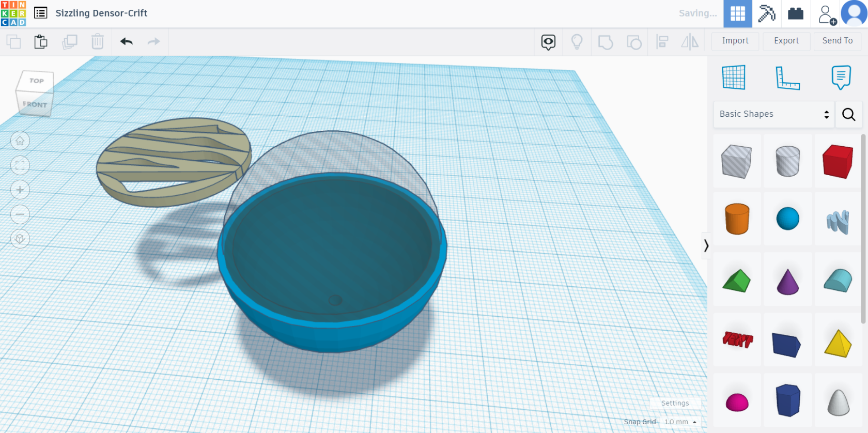Pick the purple Cone shape
The height and width of the screenshot is (433, 868).
[787, 282]
